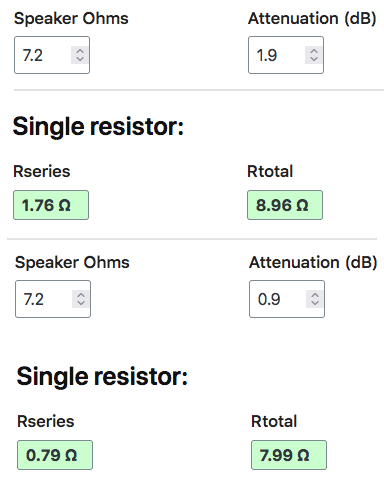Select the 0.79 Ω Rseries result
The image size is (384, 486).
(x=55, y=455)
